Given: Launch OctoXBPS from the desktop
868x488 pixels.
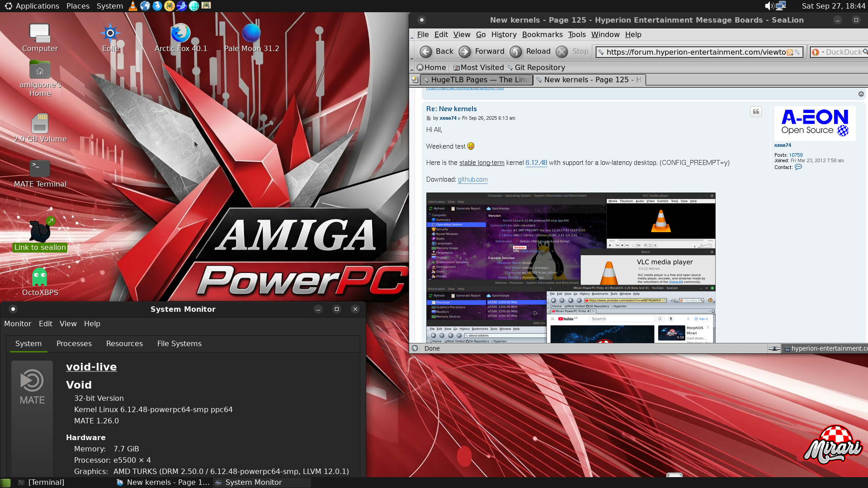Looking at the screenshot, I should point(40,277).
